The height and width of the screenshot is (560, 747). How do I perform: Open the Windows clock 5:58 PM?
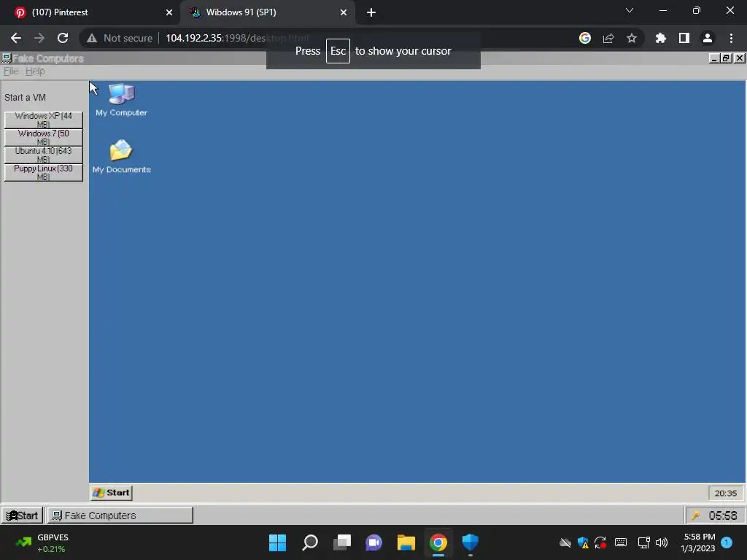[698, 542]
